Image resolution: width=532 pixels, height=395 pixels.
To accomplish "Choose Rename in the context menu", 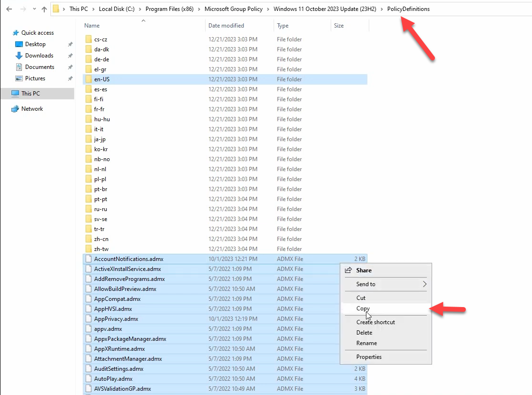I will [x=386, y=343].
